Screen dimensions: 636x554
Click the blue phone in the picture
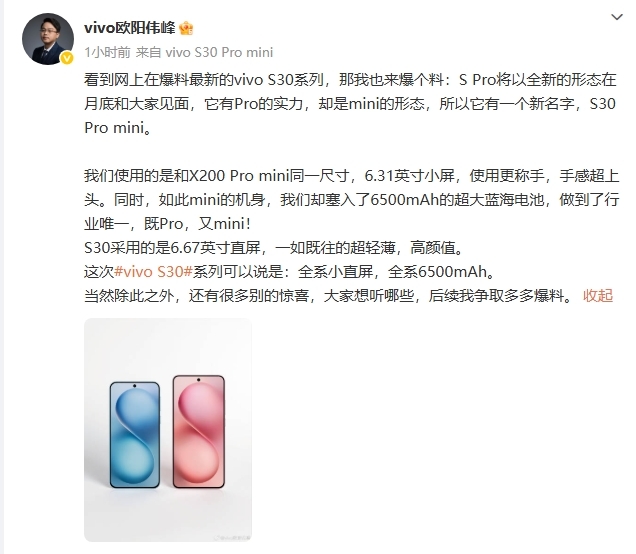135,435
